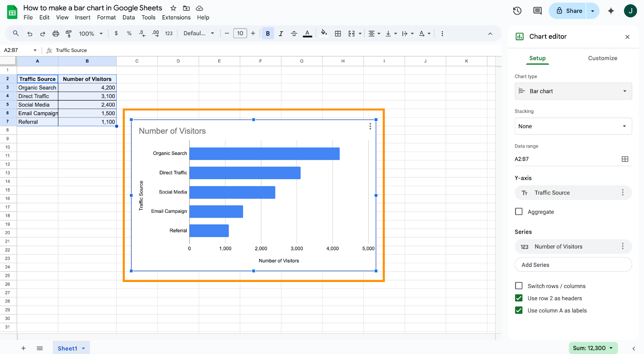Check Switch rows / columns option

coord(519,286)
